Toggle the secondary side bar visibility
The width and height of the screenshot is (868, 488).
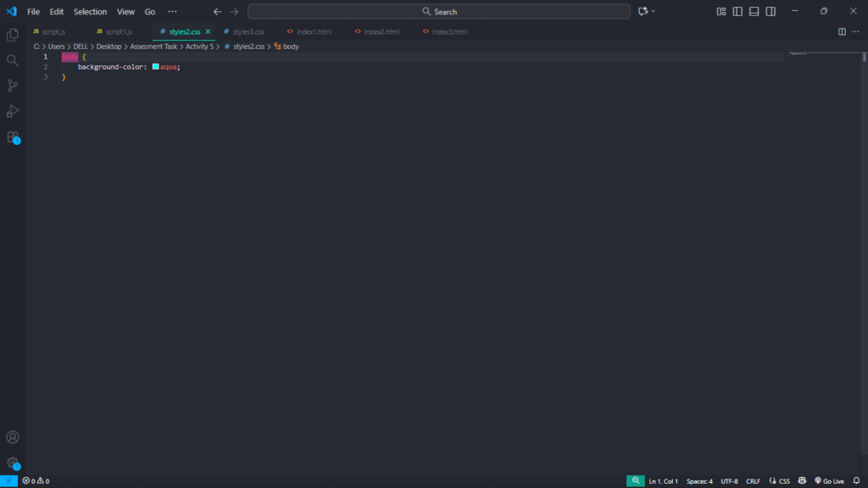771,12
